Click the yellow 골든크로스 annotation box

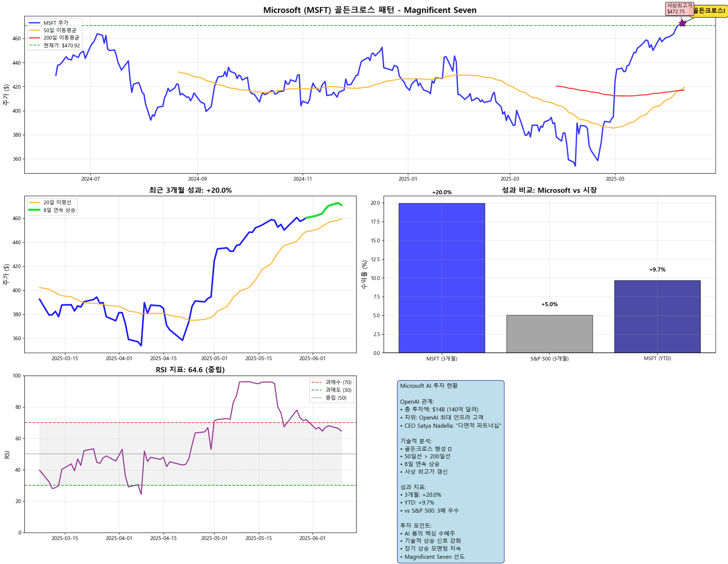click(710, 11)
